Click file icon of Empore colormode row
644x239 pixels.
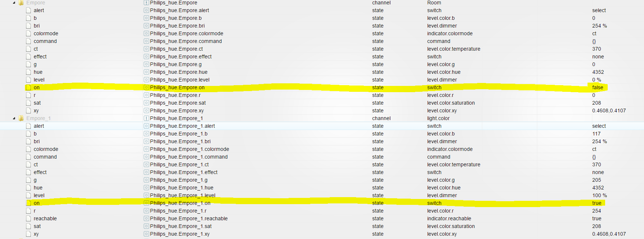[x=29, y=33]
